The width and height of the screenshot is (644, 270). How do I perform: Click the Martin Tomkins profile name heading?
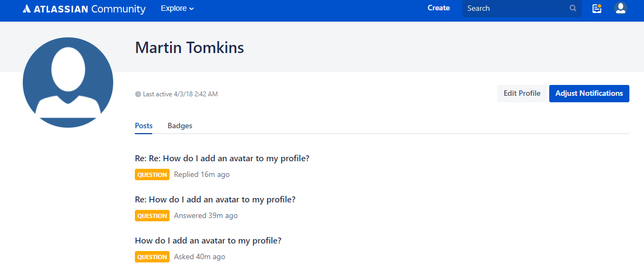point(190,48)
